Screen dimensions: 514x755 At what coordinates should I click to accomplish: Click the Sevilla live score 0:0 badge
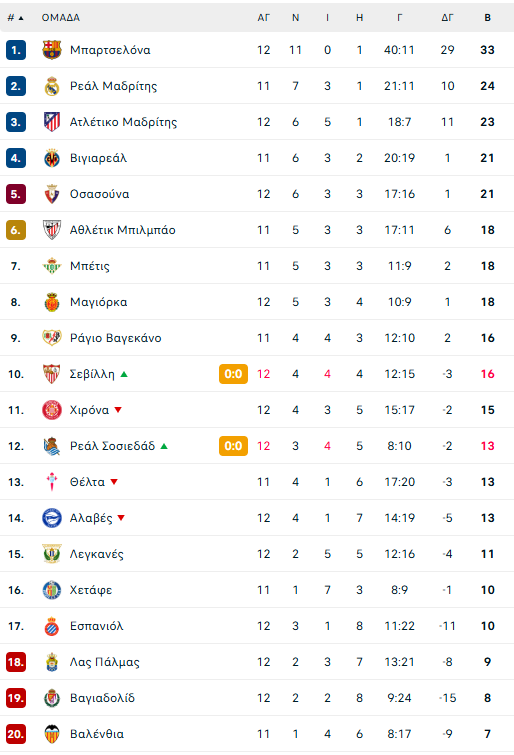[x=233, y=374]
